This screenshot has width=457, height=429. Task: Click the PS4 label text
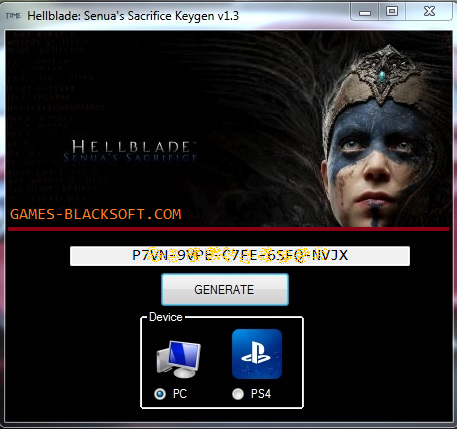261,394
